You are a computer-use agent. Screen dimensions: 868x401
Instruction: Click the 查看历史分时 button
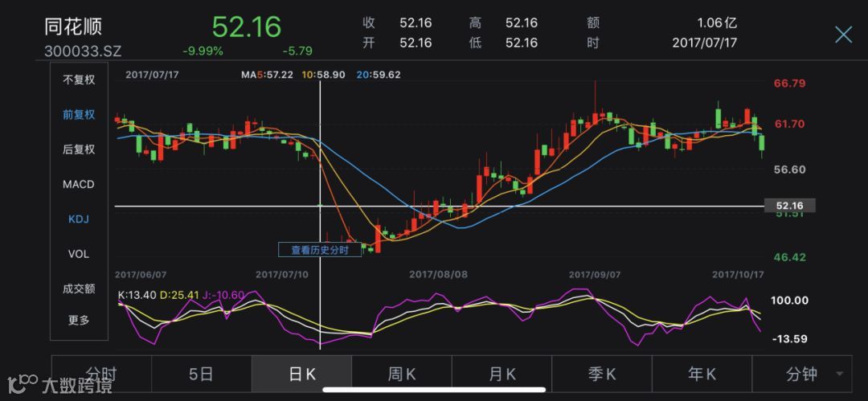(320, 250)
